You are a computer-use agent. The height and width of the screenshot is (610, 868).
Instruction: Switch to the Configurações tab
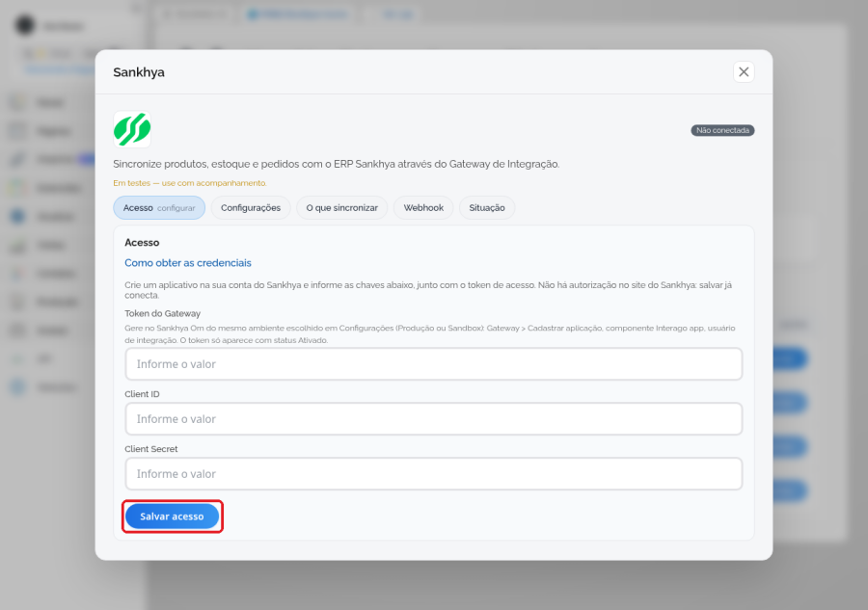251,208
